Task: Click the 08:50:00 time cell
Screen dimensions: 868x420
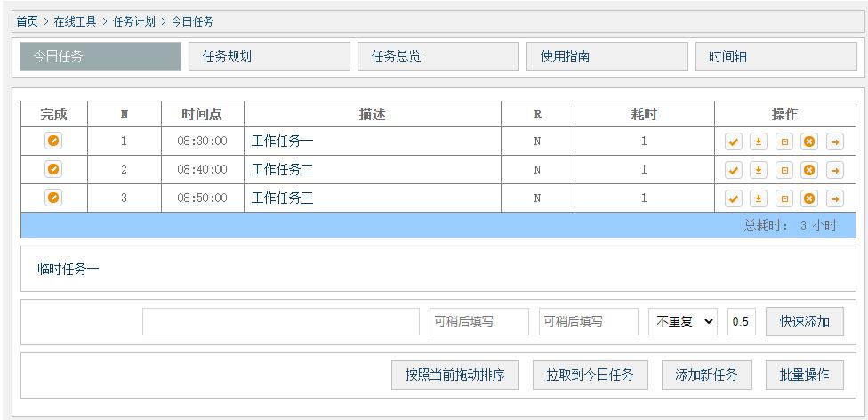Action: point(203,198)
